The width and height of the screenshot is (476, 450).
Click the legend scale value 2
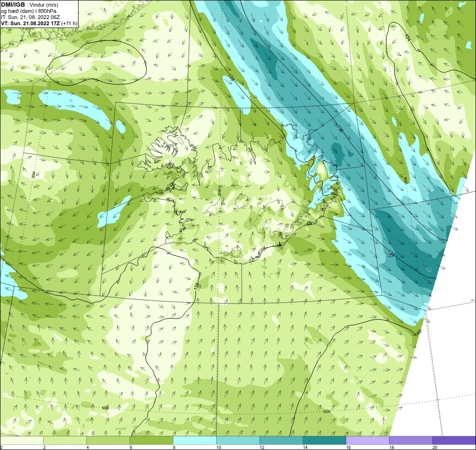point(44,447)
